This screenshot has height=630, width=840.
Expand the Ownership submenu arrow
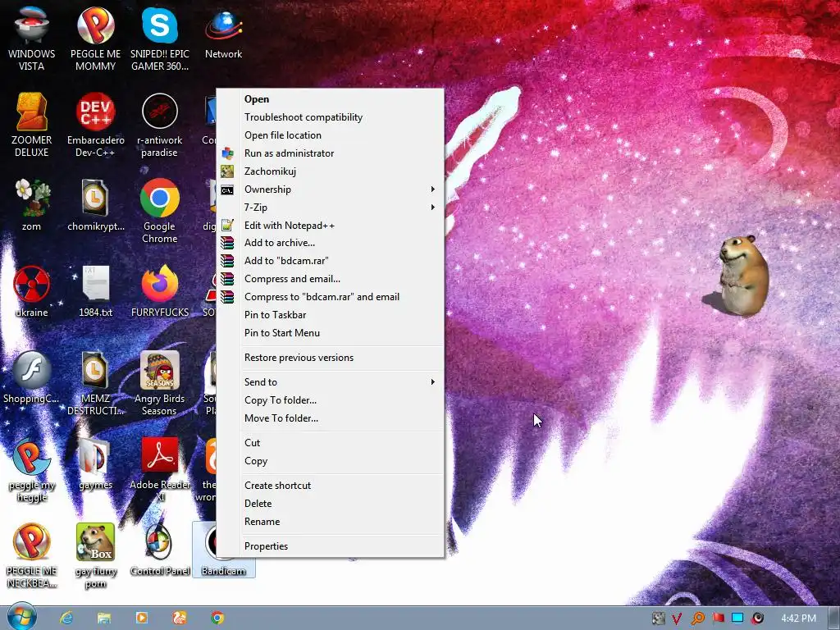tap(433, 189)
